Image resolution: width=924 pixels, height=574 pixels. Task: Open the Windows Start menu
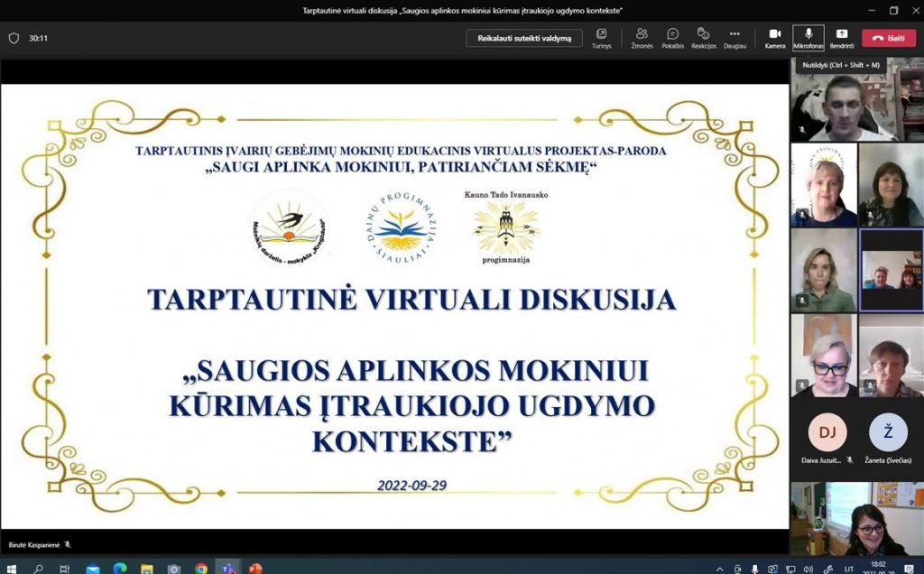pyautogui.click(x=10, y=569)
